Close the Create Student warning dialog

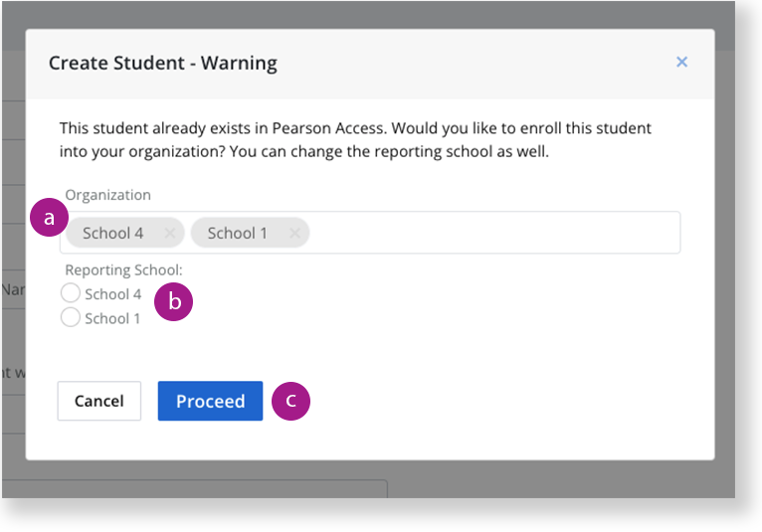click(681, 62)
